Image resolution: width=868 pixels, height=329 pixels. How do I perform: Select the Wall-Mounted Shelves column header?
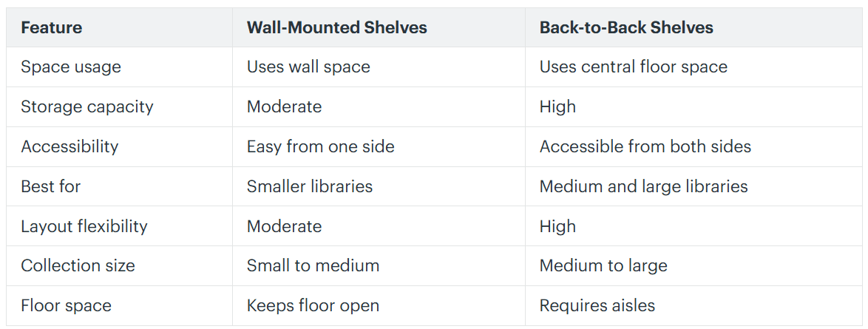click(337, 27)
